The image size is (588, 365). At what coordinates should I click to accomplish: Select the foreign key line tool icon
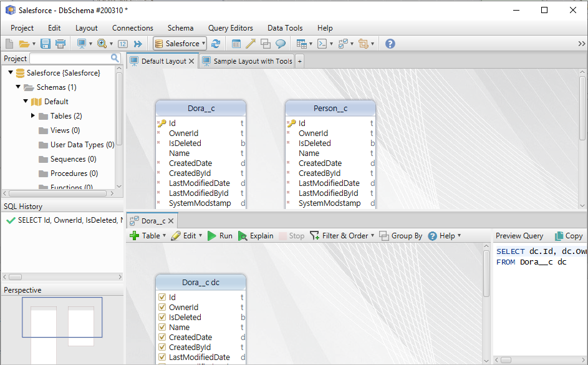pos(251,44)
